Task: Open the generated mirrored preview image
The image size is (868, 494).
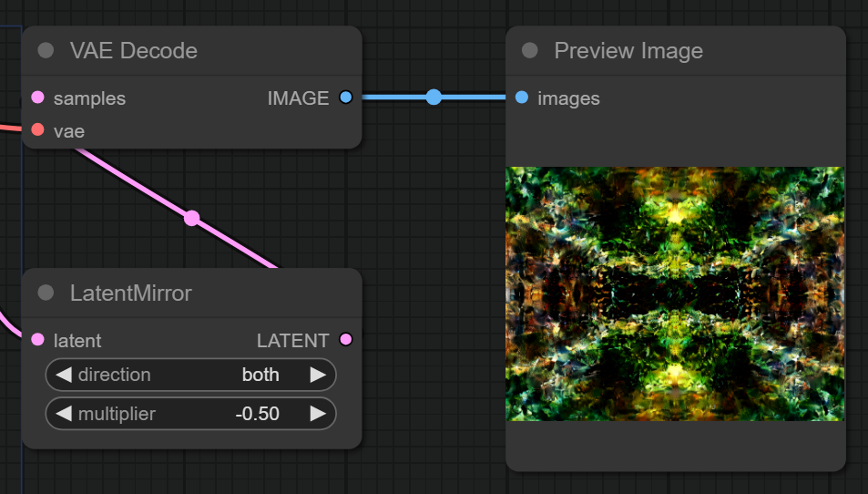Action: [x=675, y=293]
